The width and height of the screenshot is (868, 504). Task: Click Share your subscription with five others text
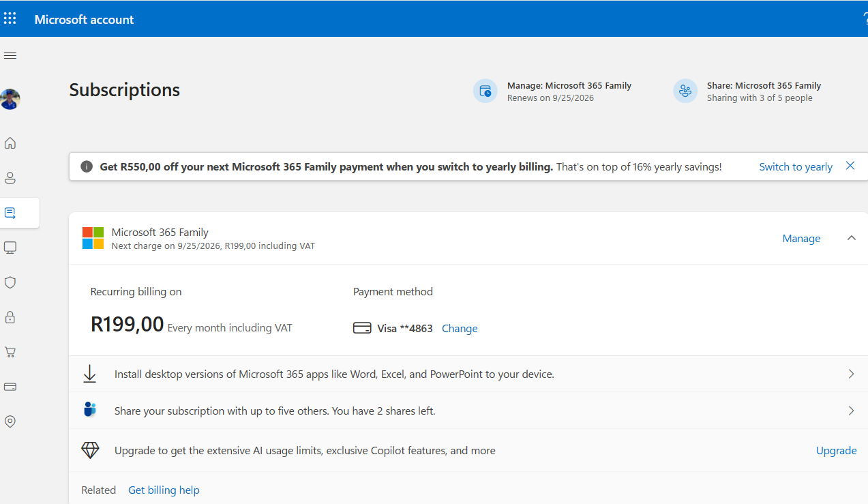pos(275,411)
